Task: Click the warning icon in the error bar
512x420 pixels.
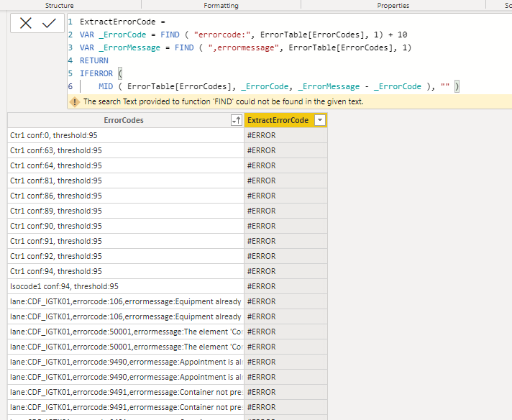Action: point(75,102)
